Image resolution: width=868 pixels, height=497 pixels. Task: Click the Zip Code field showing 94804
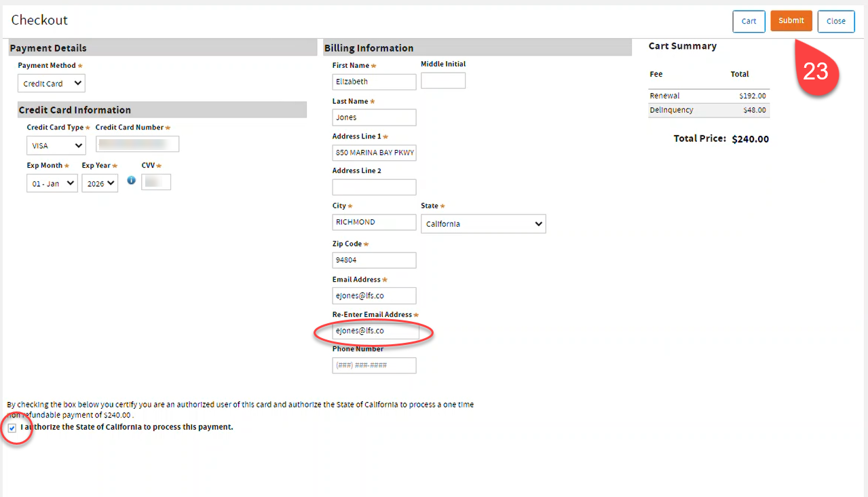[374, 260]
